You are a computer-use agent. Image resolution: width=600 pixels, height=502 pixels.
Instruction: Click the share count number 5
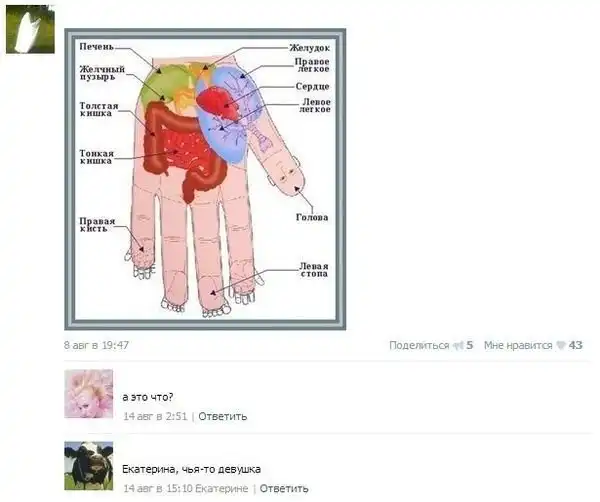tap(470, 346)
